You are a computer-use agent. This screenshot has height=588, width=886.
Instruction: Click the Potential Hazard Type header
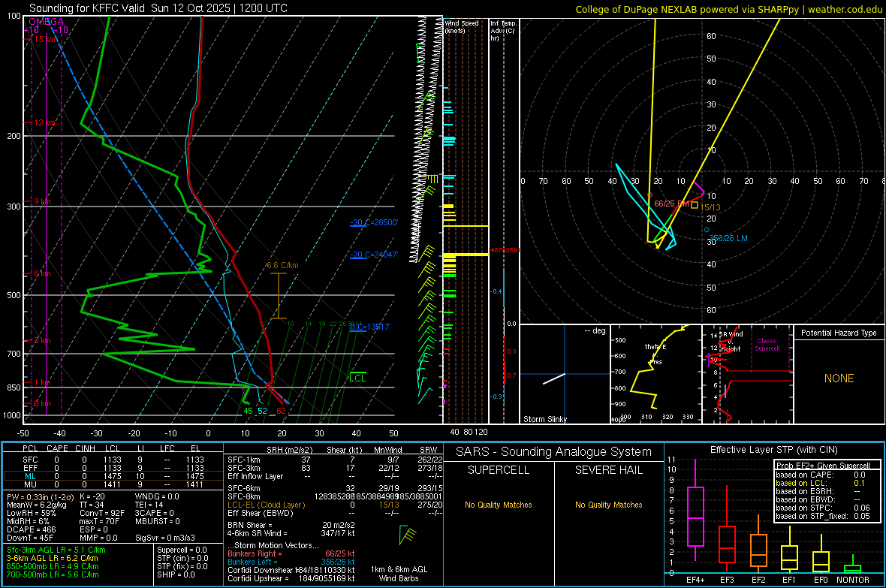[839, 333]
